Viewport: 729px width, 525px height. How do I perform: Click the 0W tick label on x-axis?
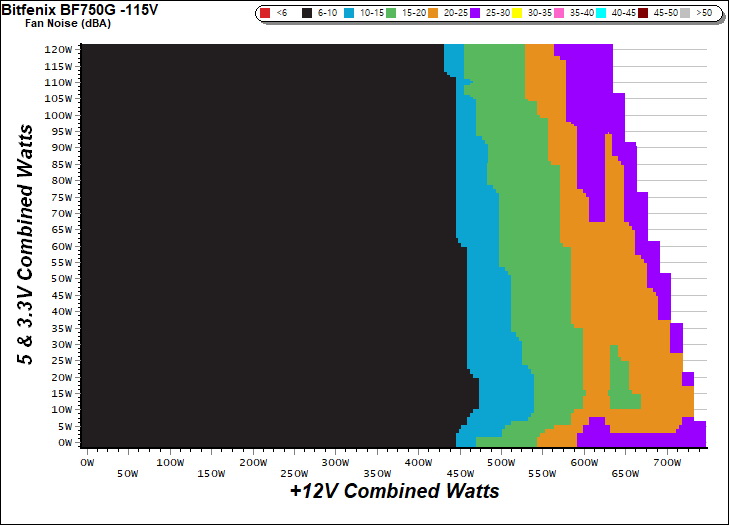[86, 463]
